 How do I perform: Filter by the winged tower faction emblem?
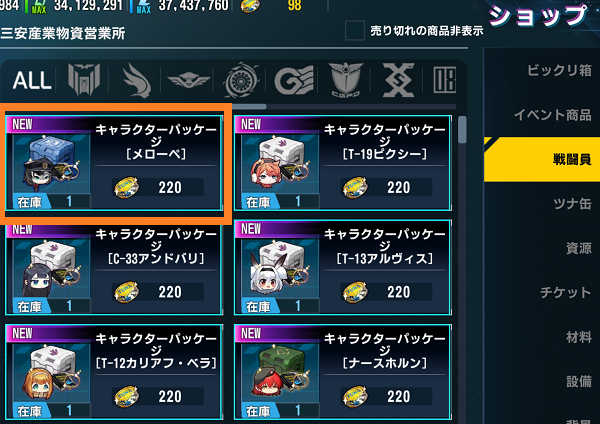click(84, 79)
